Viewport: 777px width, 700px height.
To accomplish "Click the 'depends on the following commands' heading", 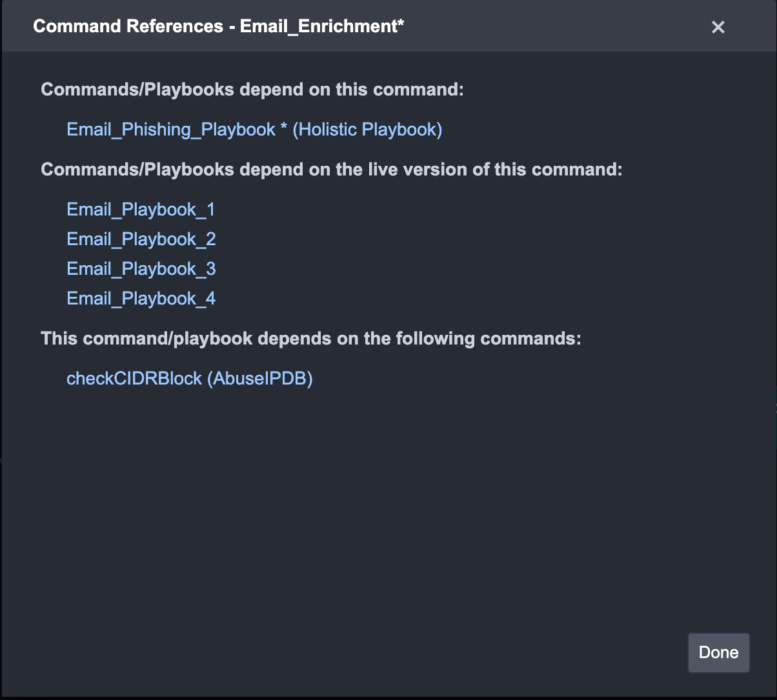I will point(310,338).
